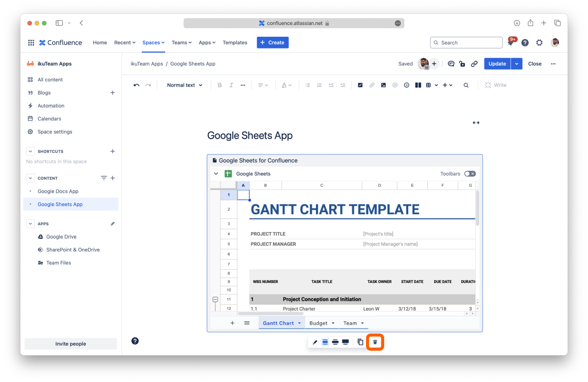Click the insert link icon in toolbar

(x=372, y=85)
